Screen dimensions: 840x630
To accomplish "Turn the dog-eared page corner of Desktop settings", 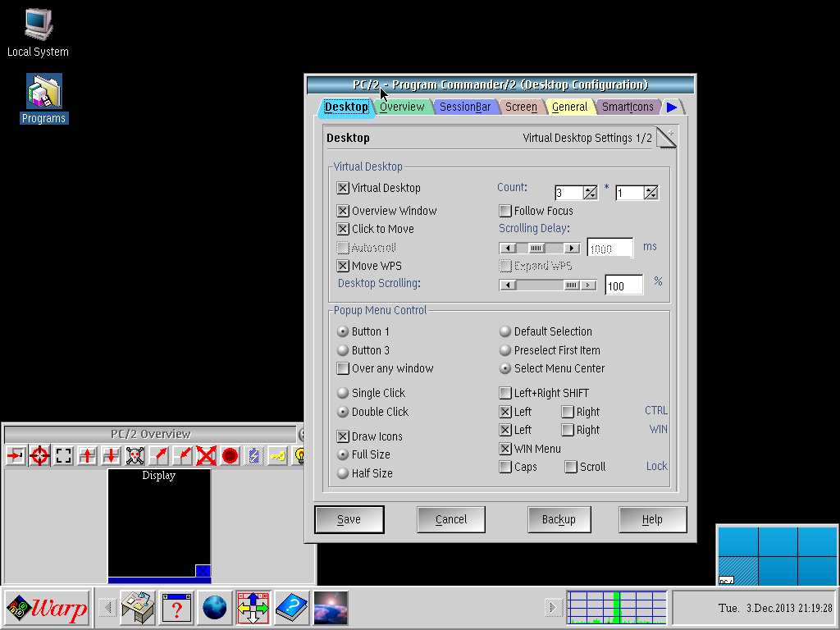I will click(x=666, y=138).
